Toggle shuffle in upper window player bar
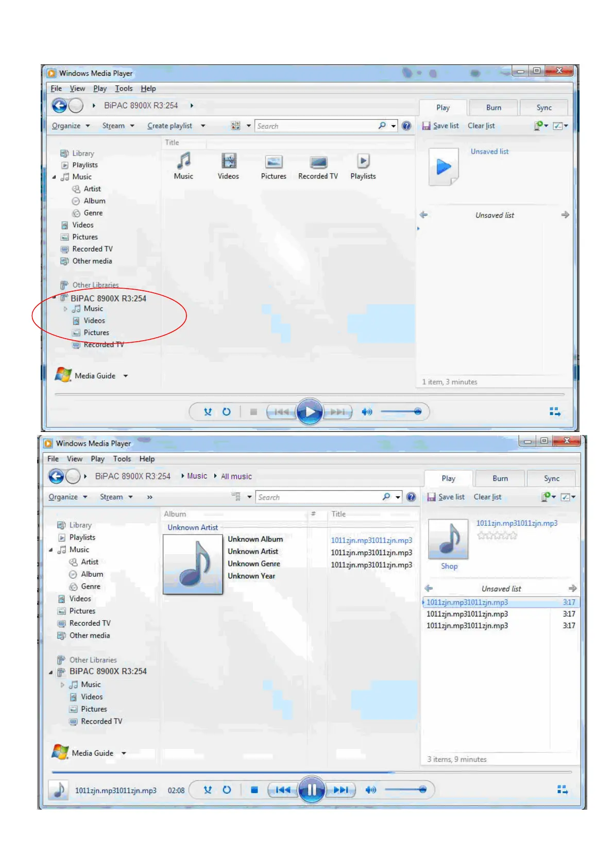 pos(208,412)
